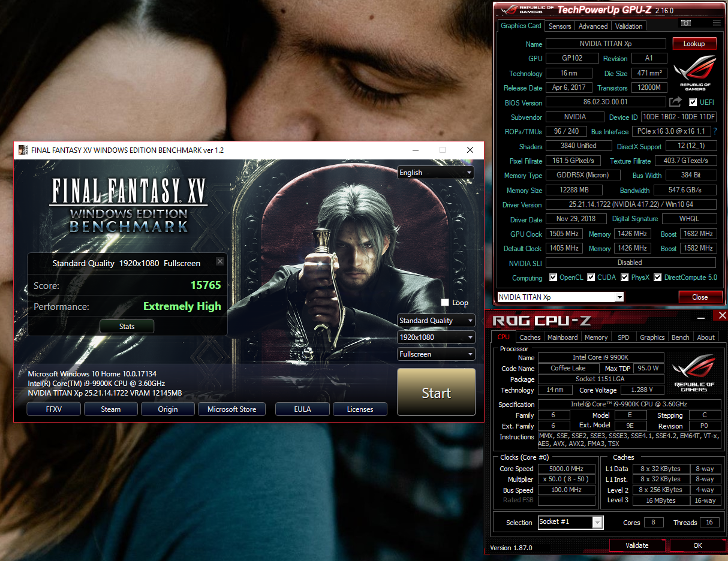The height and width of the screenshot is (561, 728).
Task: Click the Microsoft Store button
Action: click(231, 409)
